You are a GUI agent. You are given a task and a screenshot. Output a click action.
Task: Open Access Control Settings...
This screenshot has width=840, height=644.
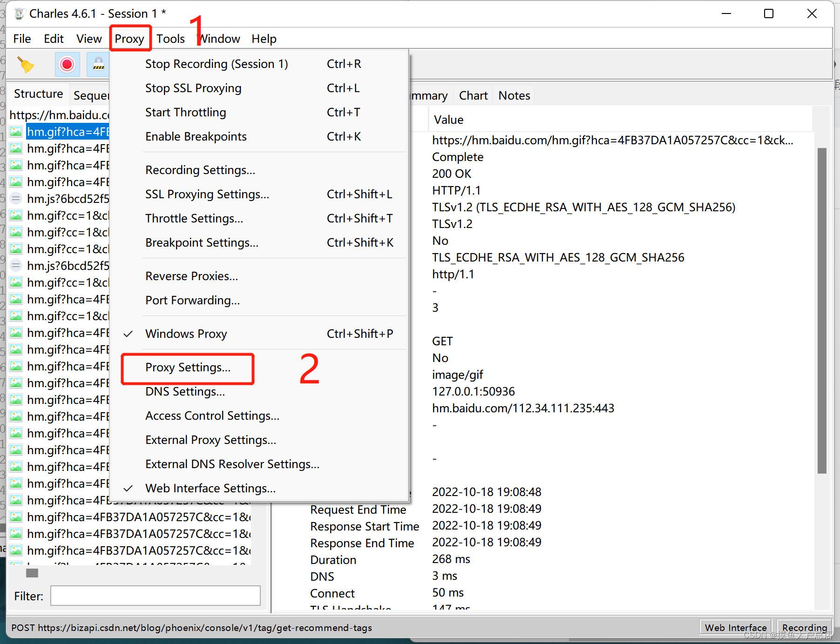click(x=260, y=416)
